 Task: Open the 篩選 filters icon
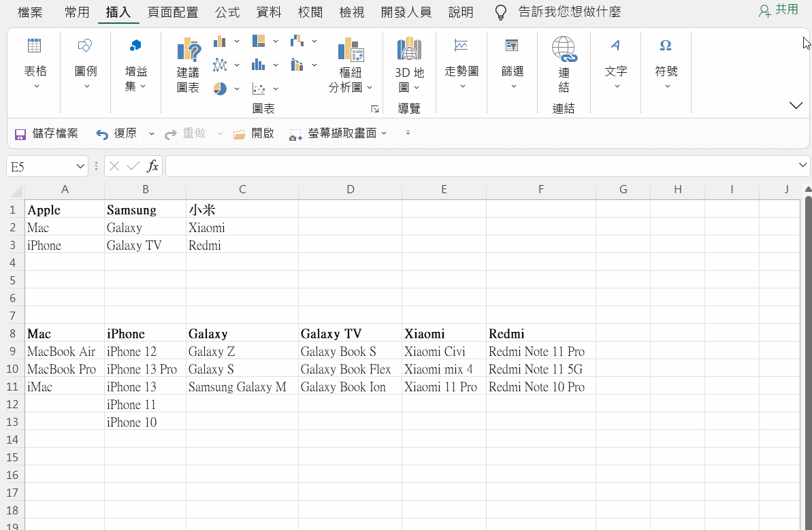tap(512, 46)
